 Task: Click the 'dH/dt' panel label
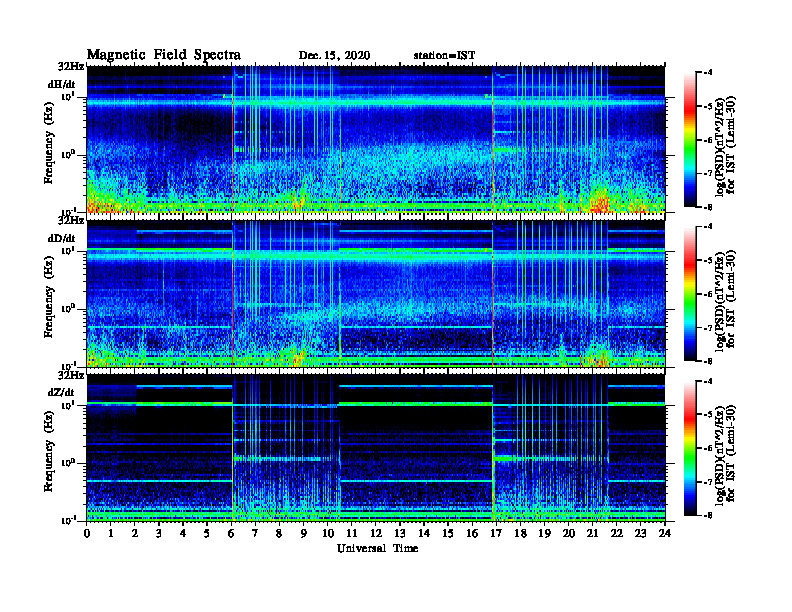coord(62,84)
